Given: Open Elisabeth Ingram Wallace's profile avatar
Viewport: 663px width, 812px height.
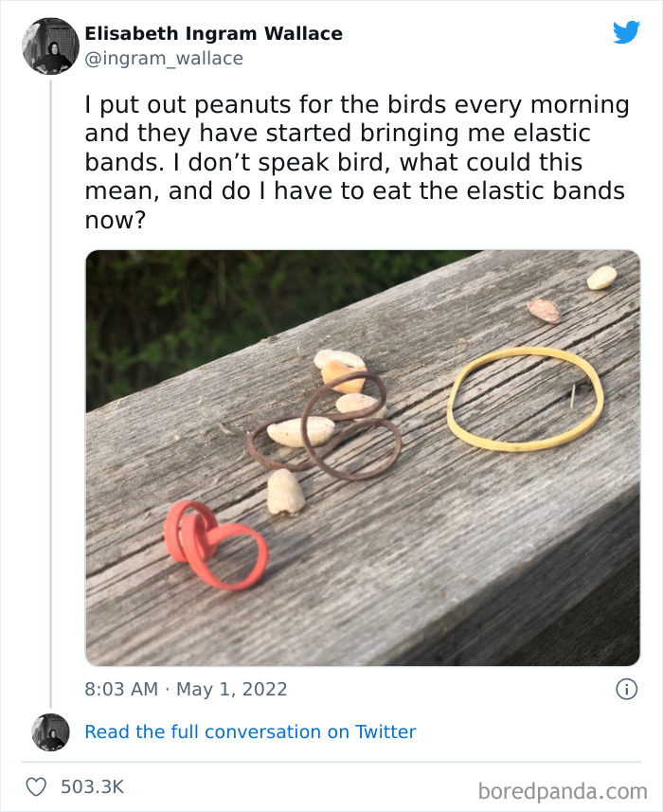Looking at the screenshot, I should point(50,45).
